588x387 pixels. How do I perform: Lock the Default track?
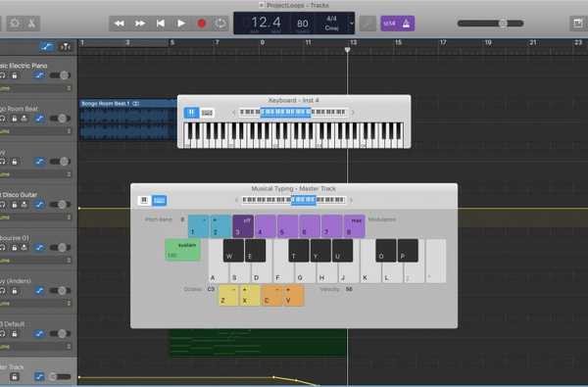click(15, 334)
